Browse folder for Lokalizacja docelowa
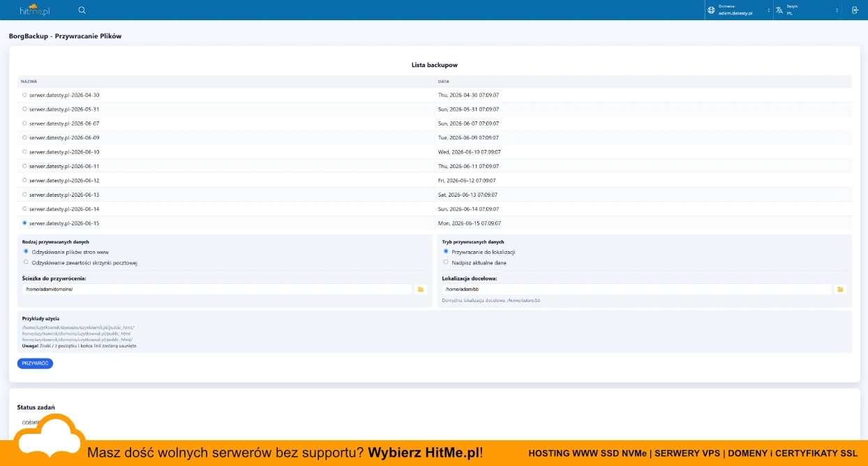 click(840, 289)
